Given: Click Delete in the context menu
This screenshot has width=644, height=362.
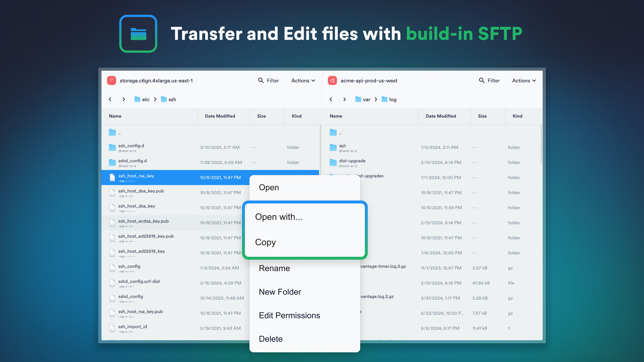Looking at the screenshot, I should (x=271, y=339).
